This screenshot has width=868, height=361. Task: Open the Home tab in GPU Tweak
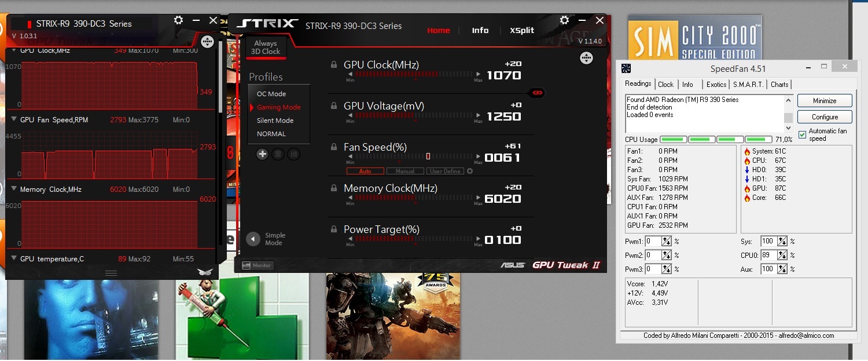point(439,30)
